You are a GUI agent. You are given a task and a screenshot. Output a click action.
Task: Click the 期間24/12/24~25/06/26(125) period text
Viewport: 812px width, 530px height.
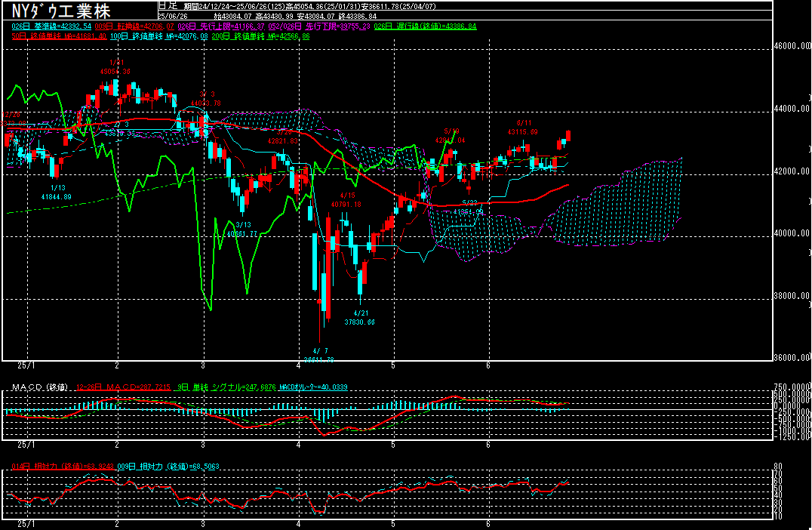click(x=234, y=6)
